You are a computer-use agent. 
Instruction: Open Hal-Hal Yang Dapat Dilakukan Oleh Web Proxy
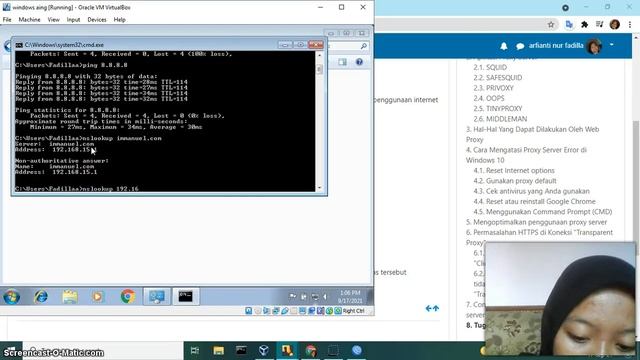point(533,134)
